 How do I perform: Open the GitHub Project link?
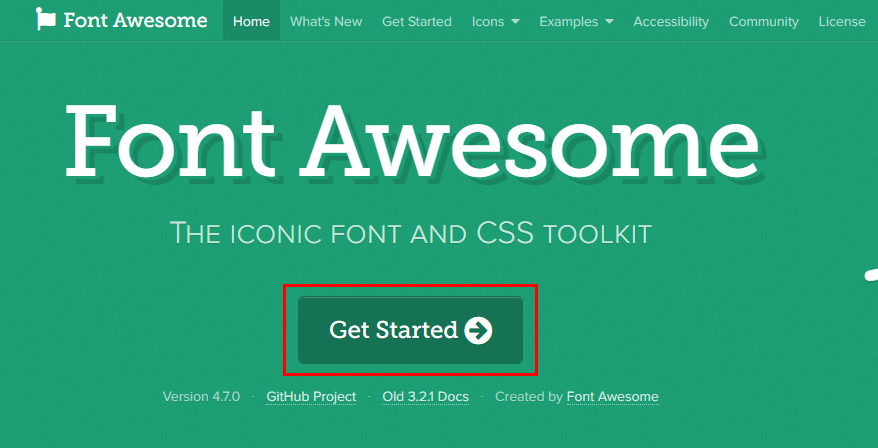click(x=311, y=396)
